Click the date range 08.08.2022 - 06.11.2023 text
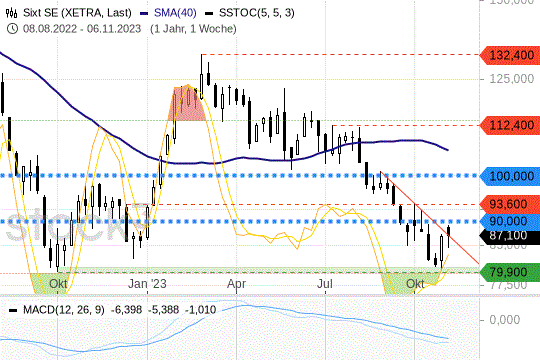This screenshot has width=540, height=360. [x=82, y=29]
